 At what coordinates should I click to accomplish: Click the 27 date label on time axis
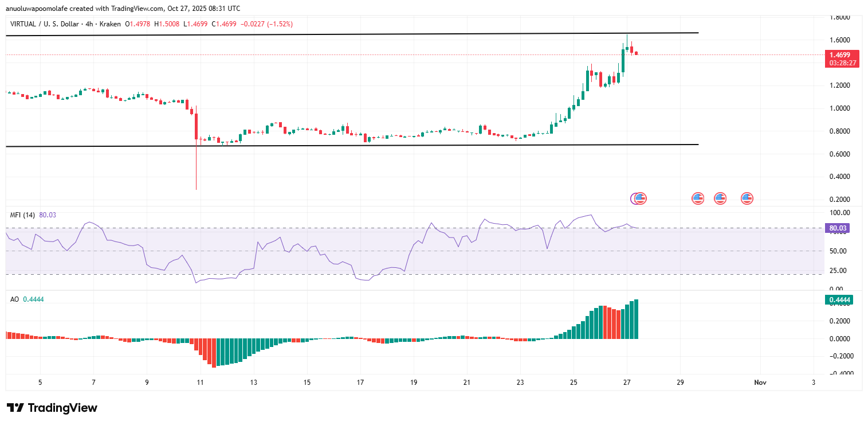tap(627, 383)
